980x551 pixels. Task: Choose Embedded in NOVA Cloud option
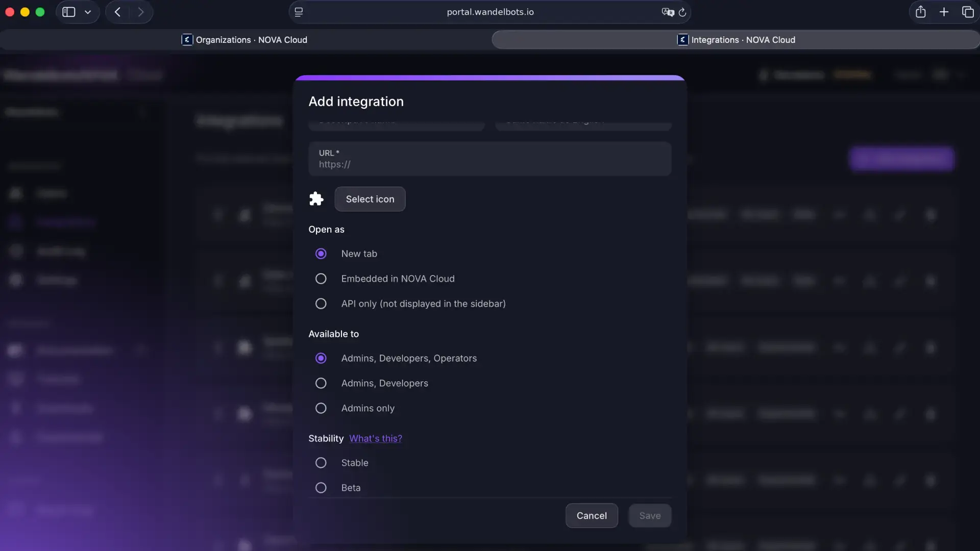[321, 279]
